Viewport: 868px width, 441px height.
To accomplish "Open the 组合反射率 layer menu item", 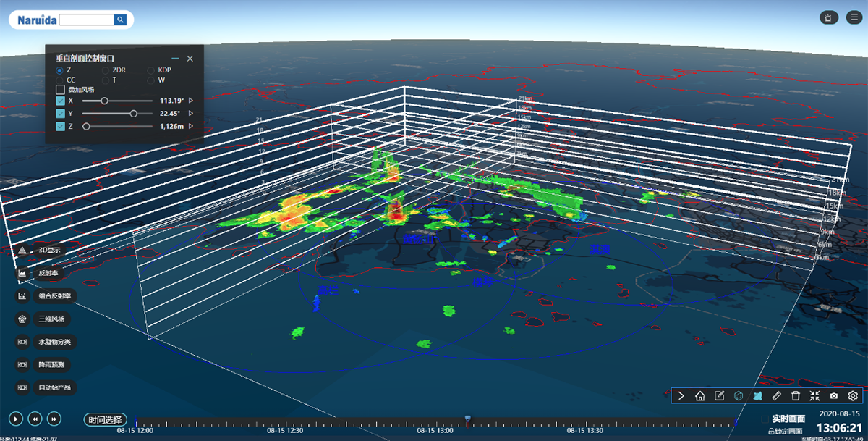I will click(22, 295).
